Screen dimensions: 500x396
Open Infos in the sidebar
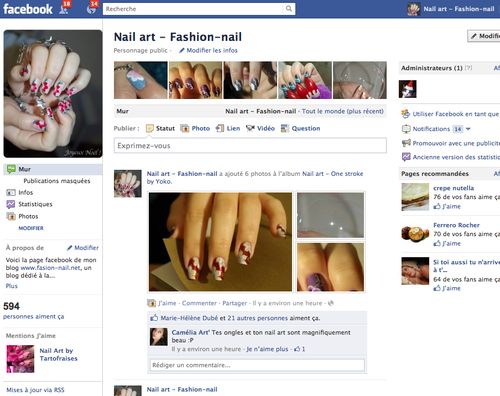[26, 193]
